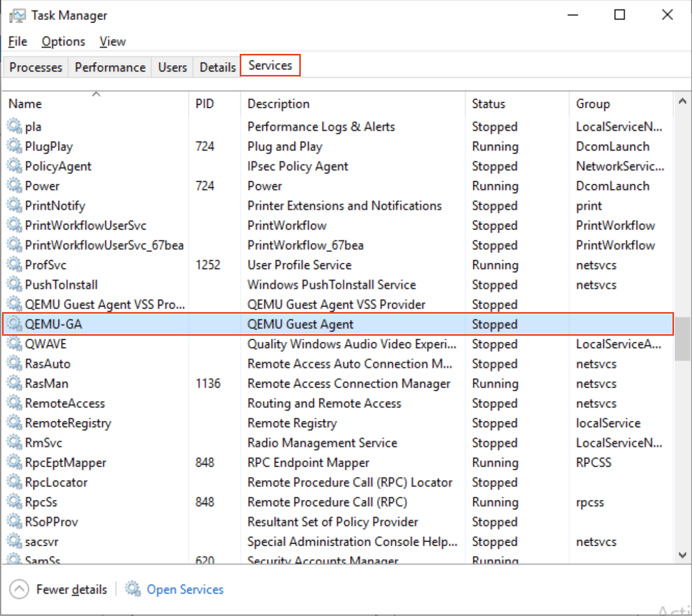The height and width of the screenshot is (616, 692).
Task: Click rpcss group cell of RpcSs
Action: click(x=590, y=502)
